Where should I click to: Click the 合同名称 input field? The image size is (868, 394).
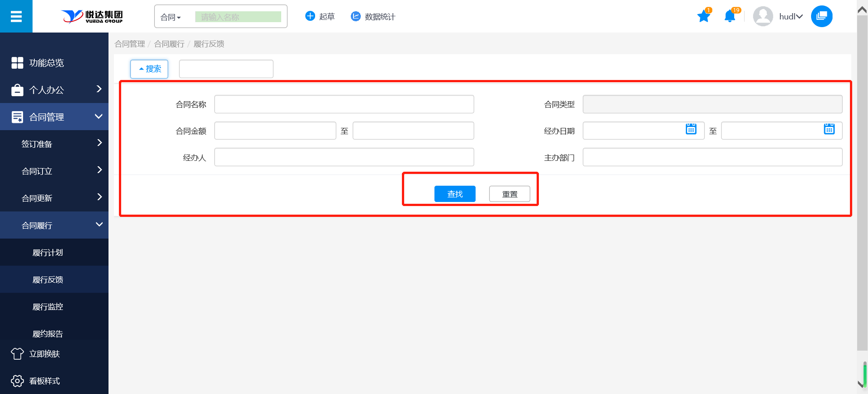(344, 104)
